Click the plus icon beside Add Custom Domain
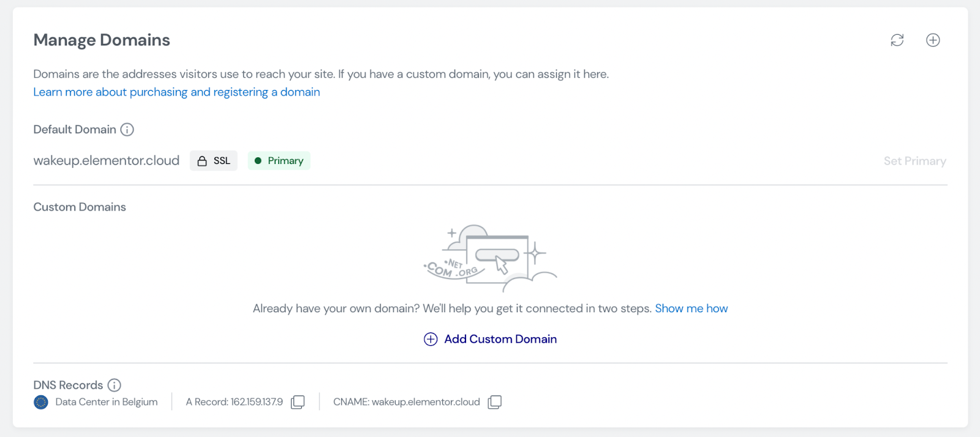 (430, 339)
